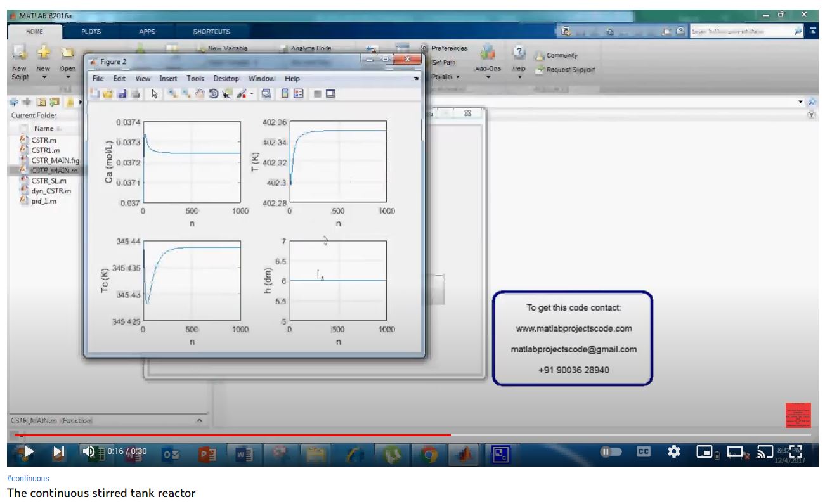Select the Pan hand tool
This screenshot has height=504, width=825.
point(200,94)
